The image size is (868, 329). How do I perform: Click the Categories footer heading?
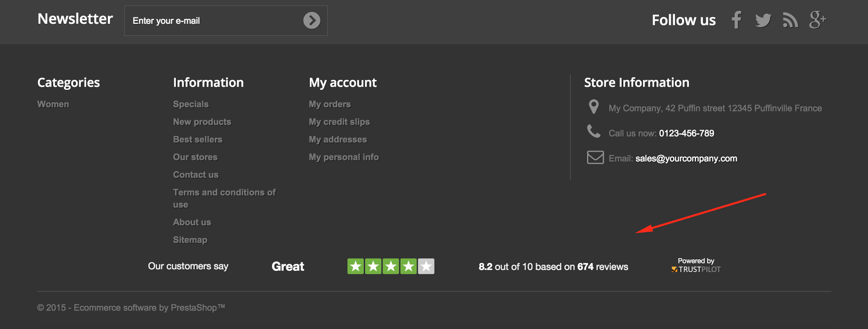pos(69,82)
